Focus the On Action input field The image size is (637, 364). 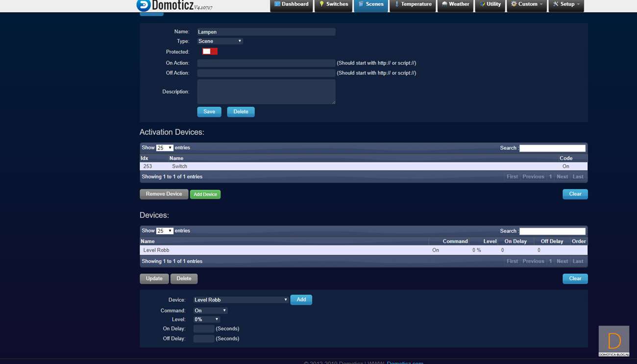click(266, 63)
